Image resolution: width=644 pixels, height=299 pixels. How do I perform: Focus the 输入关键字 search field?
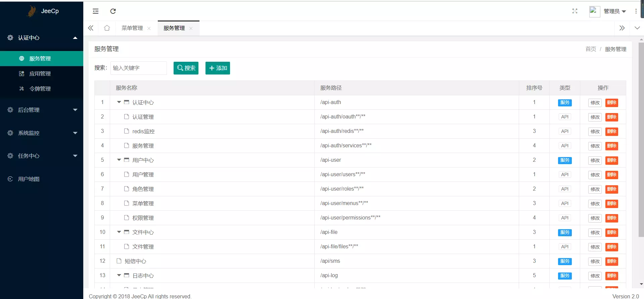[138, 68]
